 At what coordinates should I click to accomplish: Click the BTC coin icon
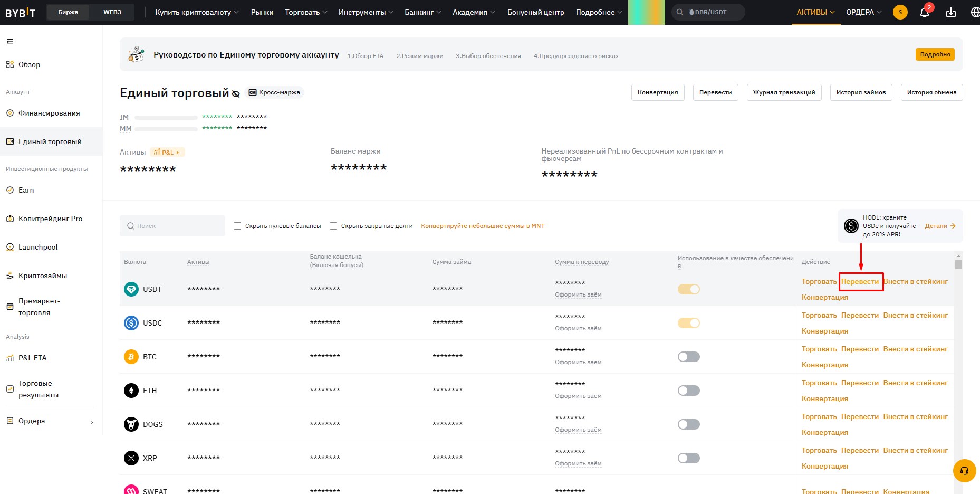[x=131, y=357]
